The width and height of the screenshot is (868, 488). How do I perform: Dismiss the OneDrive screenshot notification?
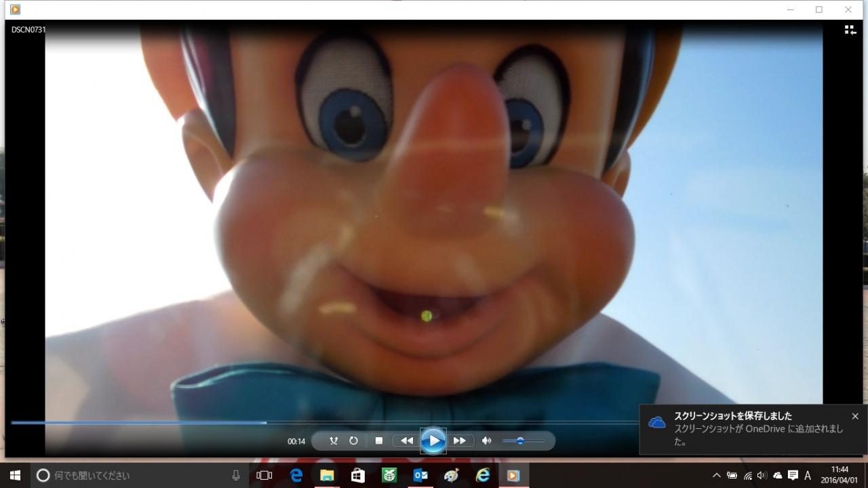tap(854, 416)
